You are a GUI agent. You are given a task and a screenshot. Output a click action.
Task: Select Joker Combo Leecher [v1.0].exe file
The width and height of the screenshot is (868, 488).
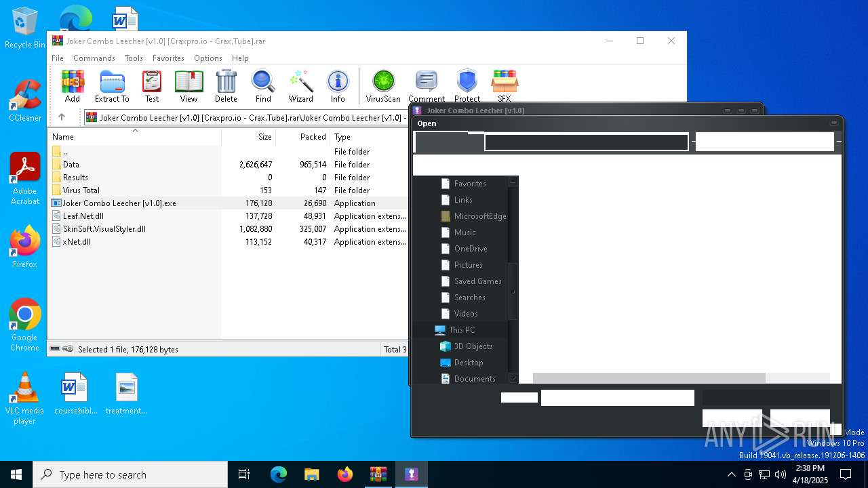[228, 203]
